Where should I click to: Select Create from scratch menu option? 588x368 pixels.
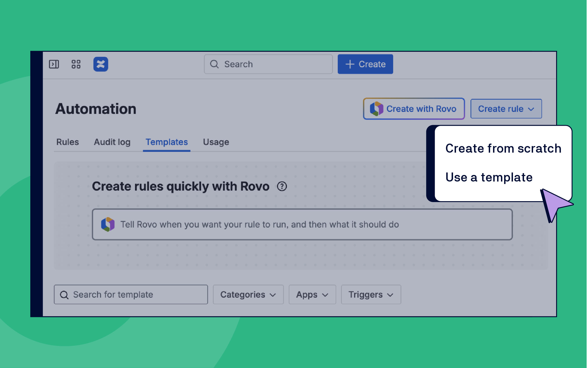[503, 149]
